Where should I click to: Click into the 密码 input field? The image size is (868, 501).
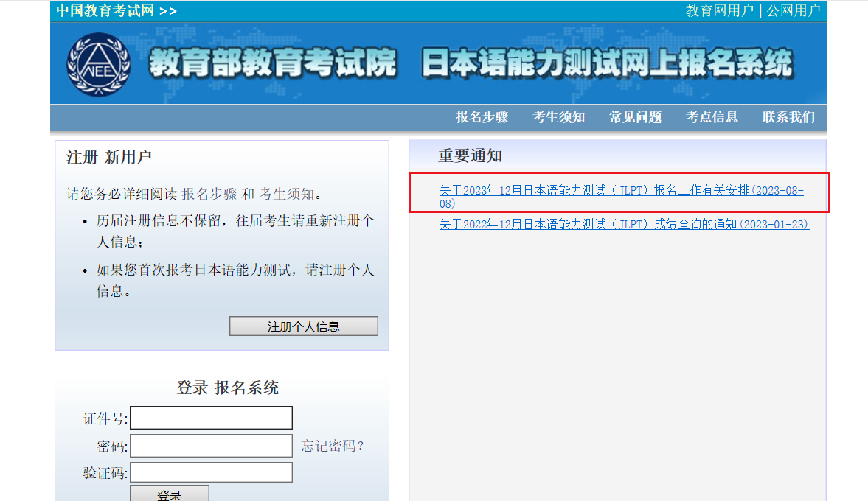(211, 446)
